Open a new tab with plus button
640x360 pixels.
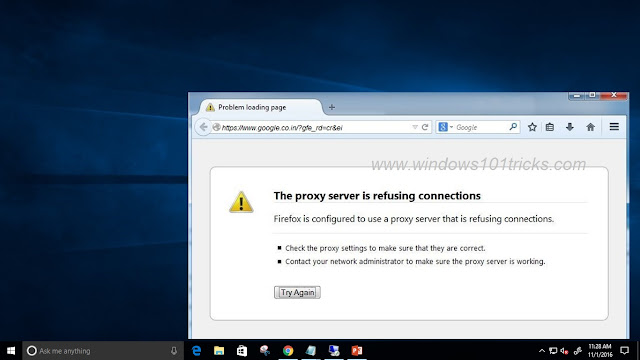click(331, 107)
